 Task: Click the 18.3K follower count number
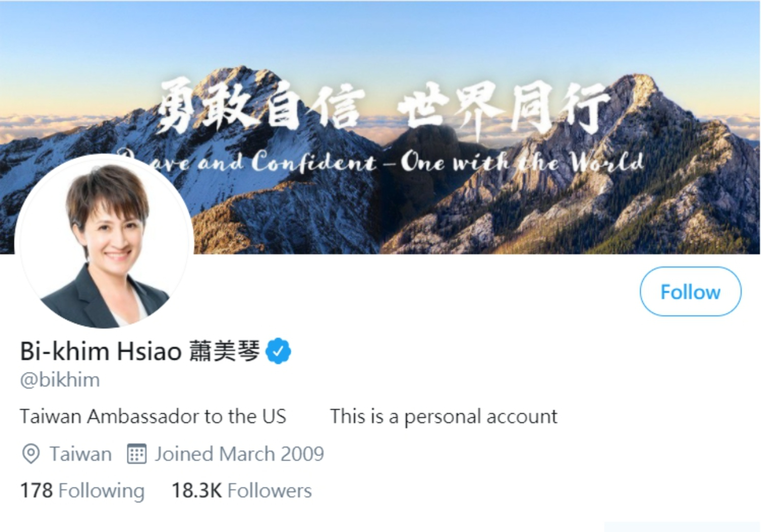pyautogui.click(x=197, y=490)
